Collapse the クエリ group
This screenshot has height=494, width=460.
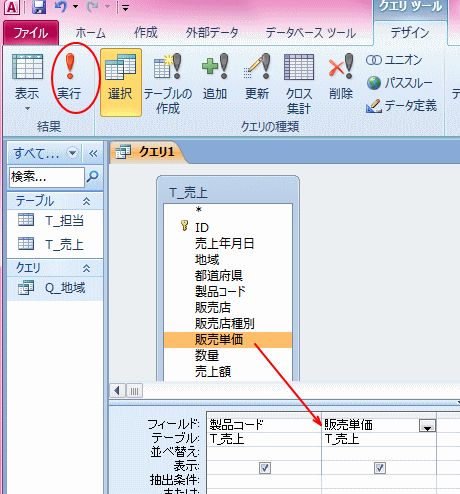coord(86,268)
